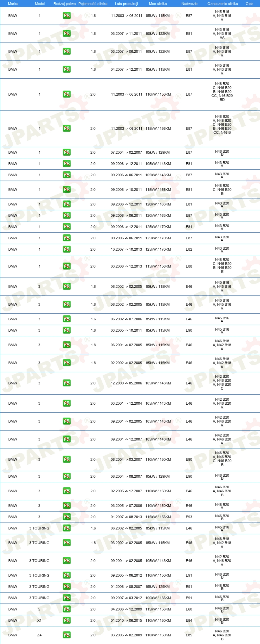Viewport: 260px width, 644px height.
Task: Click the 01.2006 -> 08.2007 production years cell
Action: (126, 587)
